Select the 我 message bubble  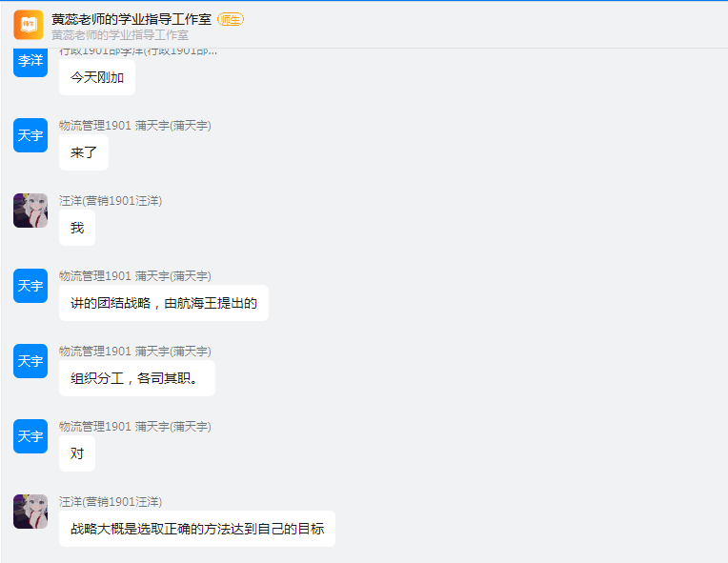point(77,228)
